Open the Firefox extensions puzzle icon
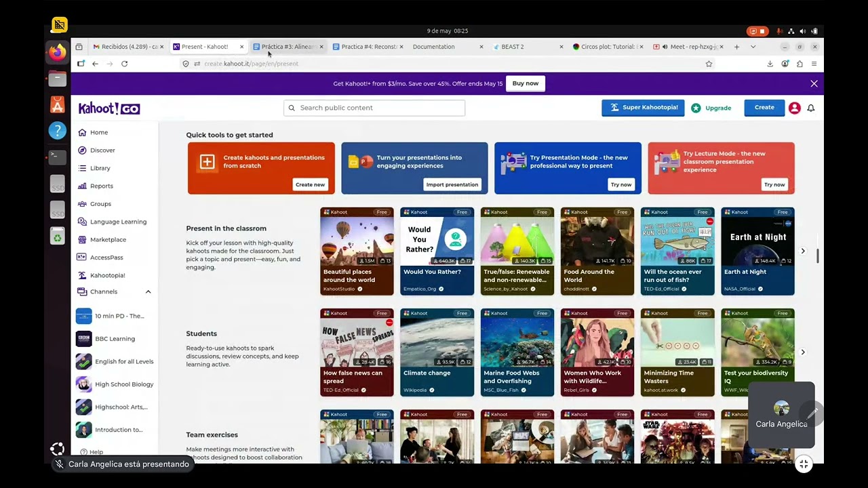868x488 pixels. 800,64
